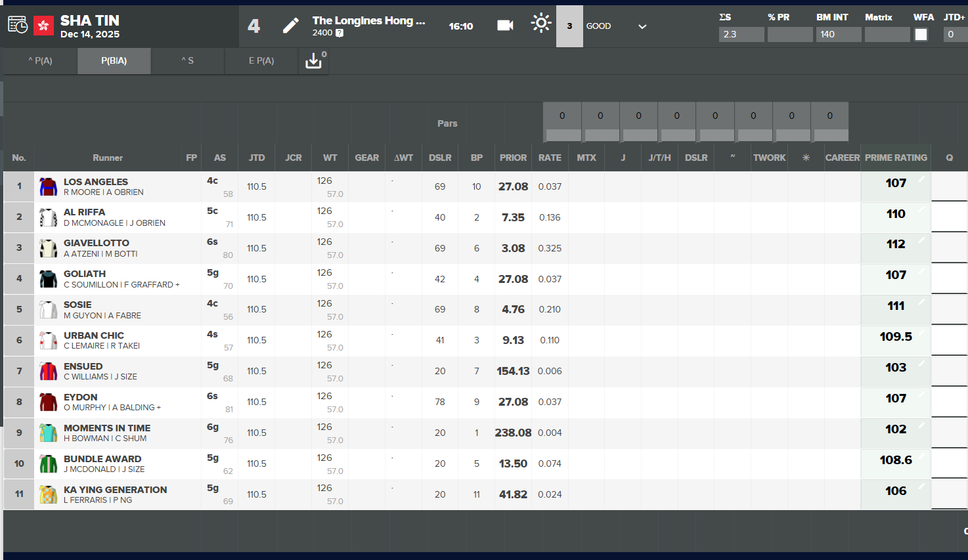This screenshot has height=560, width=968.
Task: Expand the GOOD track condition dropdown
Action: 642,26
